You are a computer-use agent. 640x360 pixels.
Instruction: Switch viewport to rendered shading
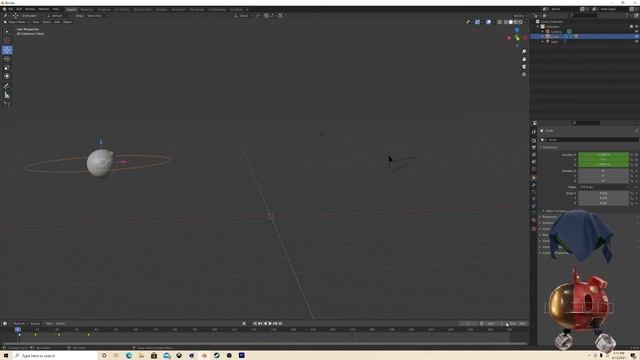point(520,22)
